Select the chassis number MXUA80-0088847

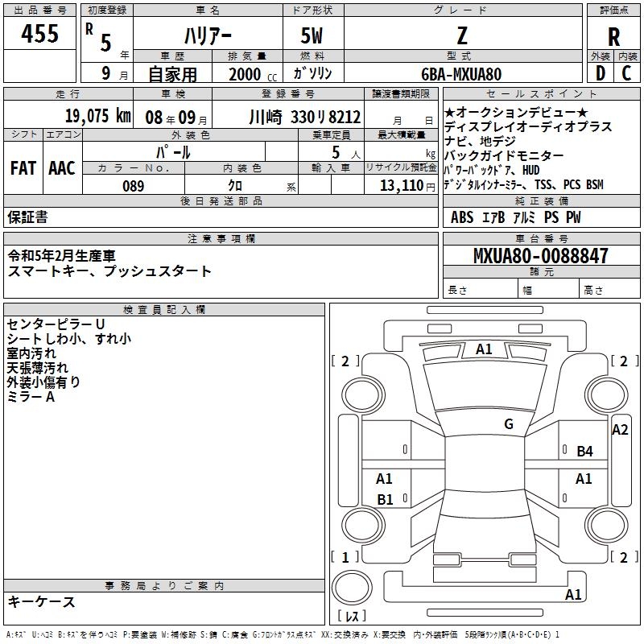click(529, 256)
